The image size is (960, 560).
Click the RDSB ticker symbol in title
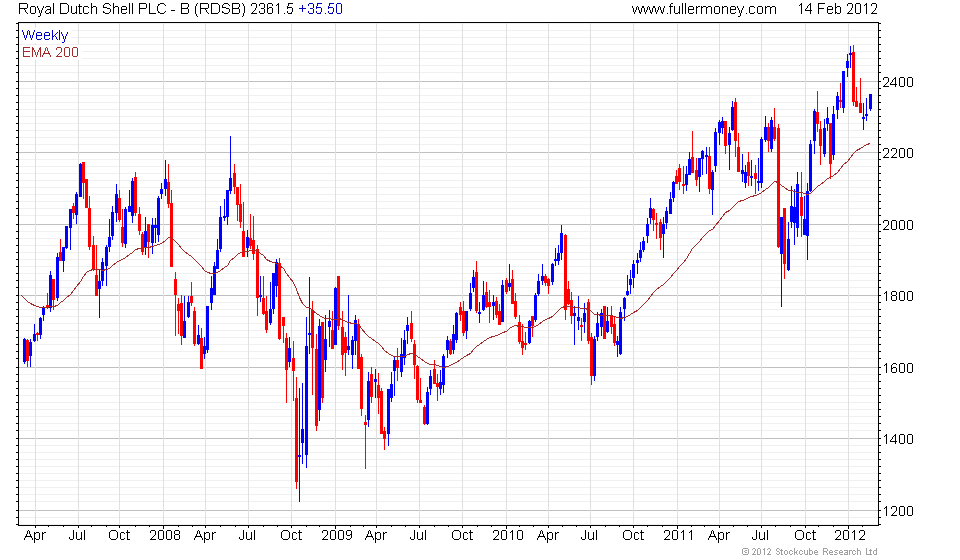click(x=220, y=9)
